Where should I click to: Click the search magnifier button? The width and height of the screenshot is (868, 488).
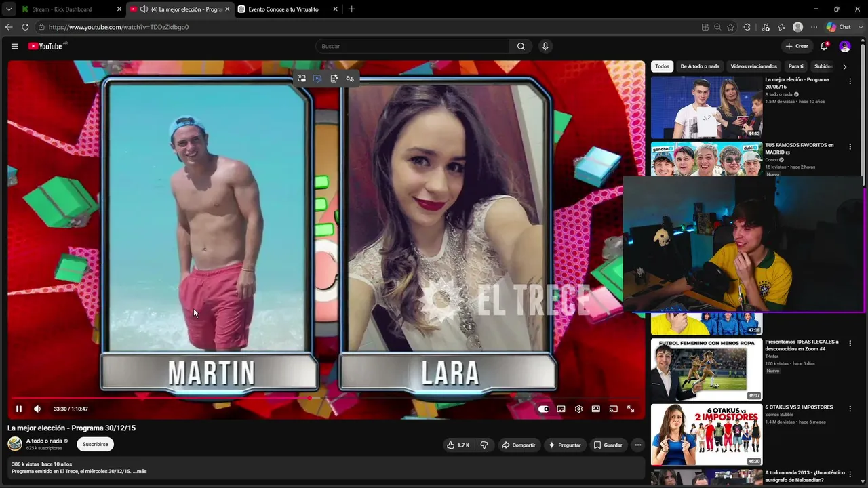coord(521,46)
